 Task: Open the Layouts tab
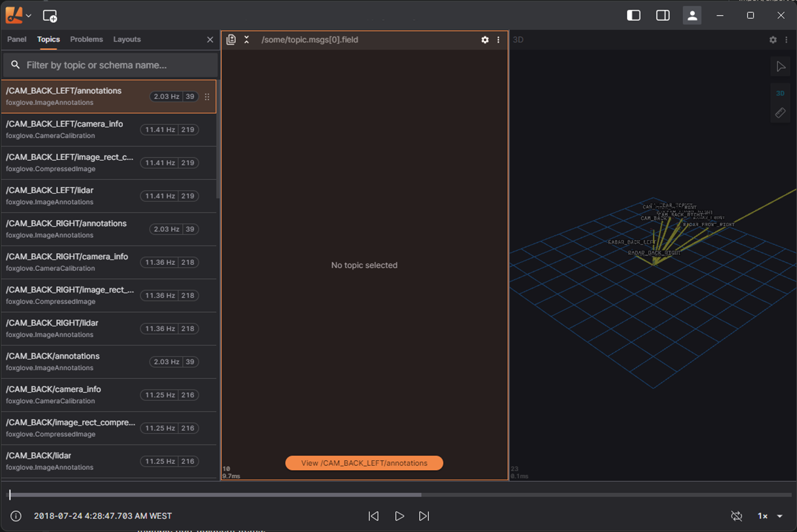coord(127,39)
